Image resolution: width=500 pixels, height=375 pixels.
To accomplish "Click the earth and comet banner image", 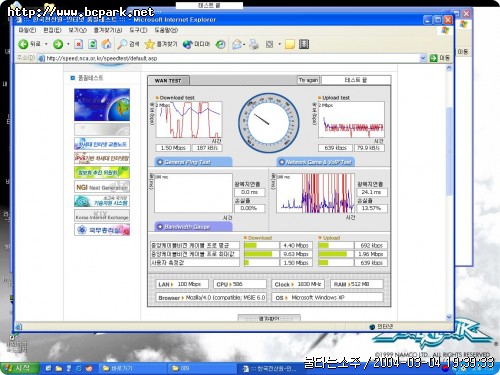I will pyautogui.click(x=102, y=105).
